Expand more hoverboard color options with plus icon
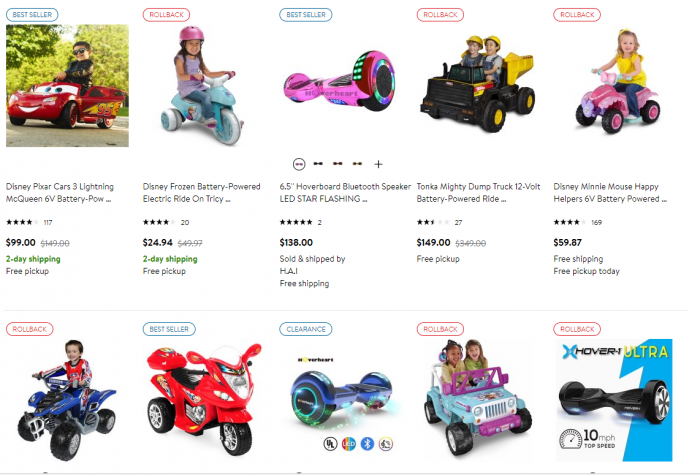The height and width of the screenshot is (475, 700). (378, 164)
